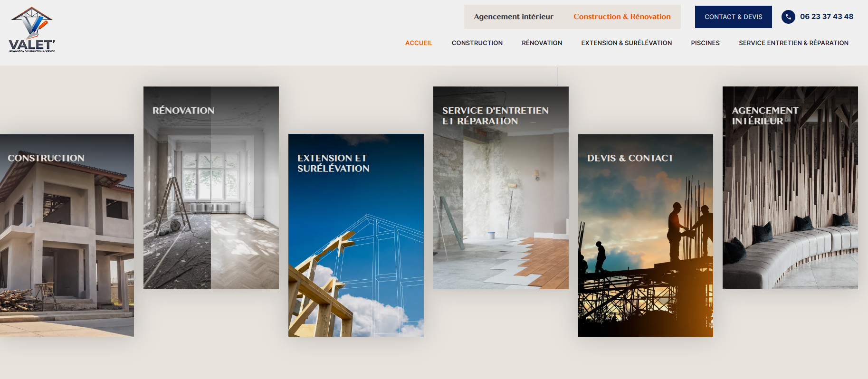Open the Construction house card
Viewport: 868px width, 379px height.
point(67,235)
